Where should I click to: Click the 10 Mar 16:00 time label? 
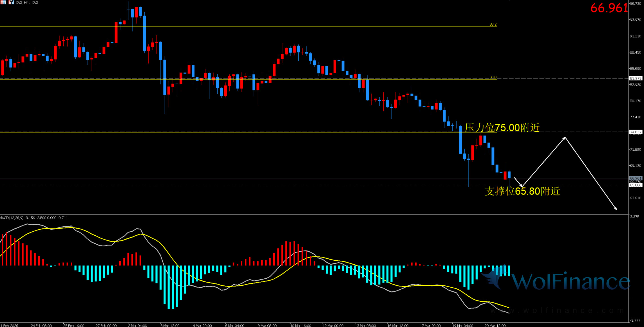[301, 325]
